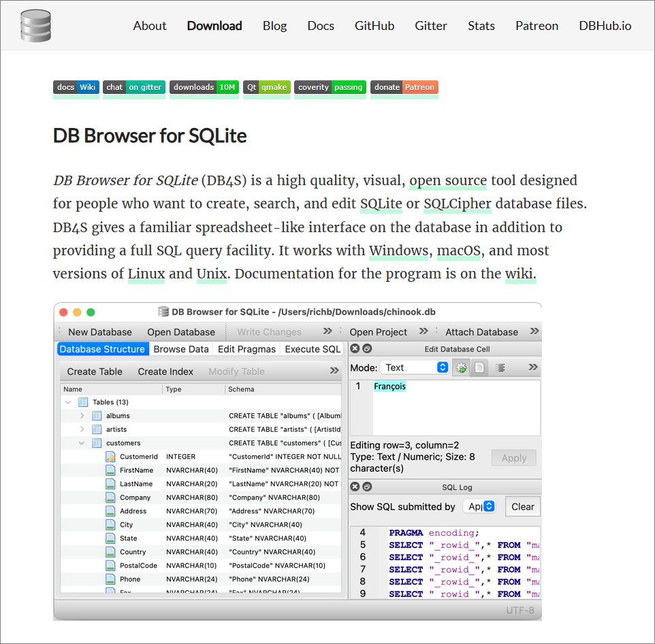Close the Edit Database Cell panel
Viewport: 655px width, 644px height.
point(355,349)
